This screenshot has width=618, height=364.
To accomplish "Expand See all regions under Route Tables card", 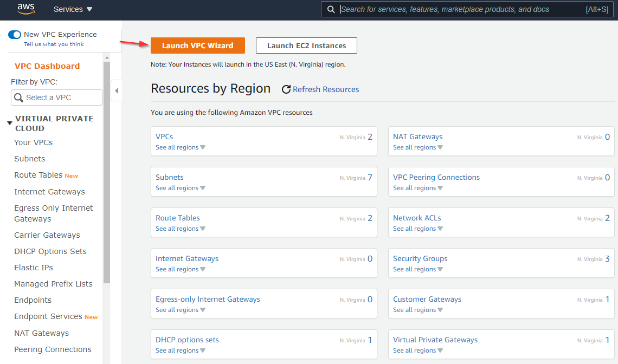I will [x=181, y=229].
